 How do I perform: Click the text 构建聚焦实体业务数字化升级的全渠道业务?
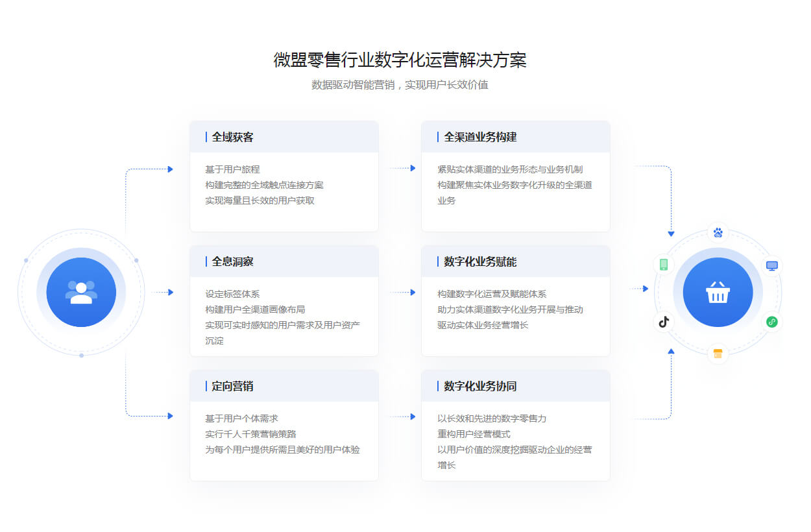coord(514,193)
